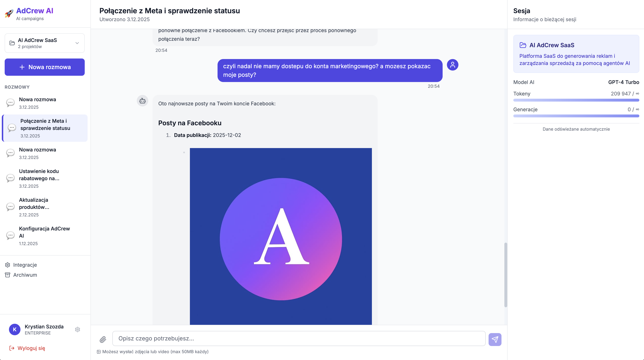644x360 pixels.
Task: Start a Nowa rozmowa
Action: 45,67
